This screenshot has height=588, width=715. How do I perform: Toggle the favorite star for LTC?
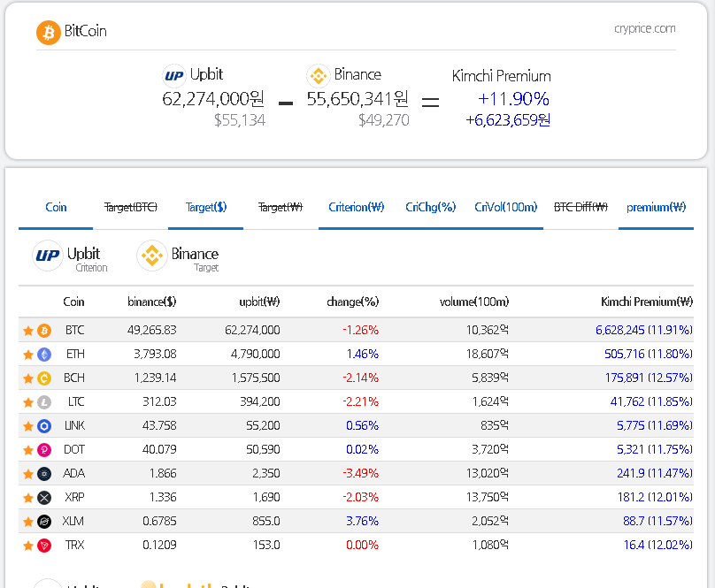[x=28, y=402]
